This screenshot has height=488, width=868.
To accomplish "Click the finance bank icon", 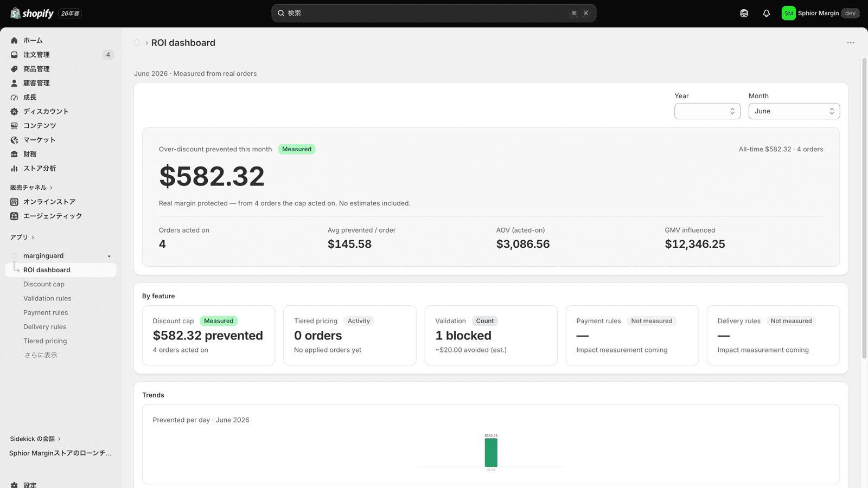I will [14, 154].
